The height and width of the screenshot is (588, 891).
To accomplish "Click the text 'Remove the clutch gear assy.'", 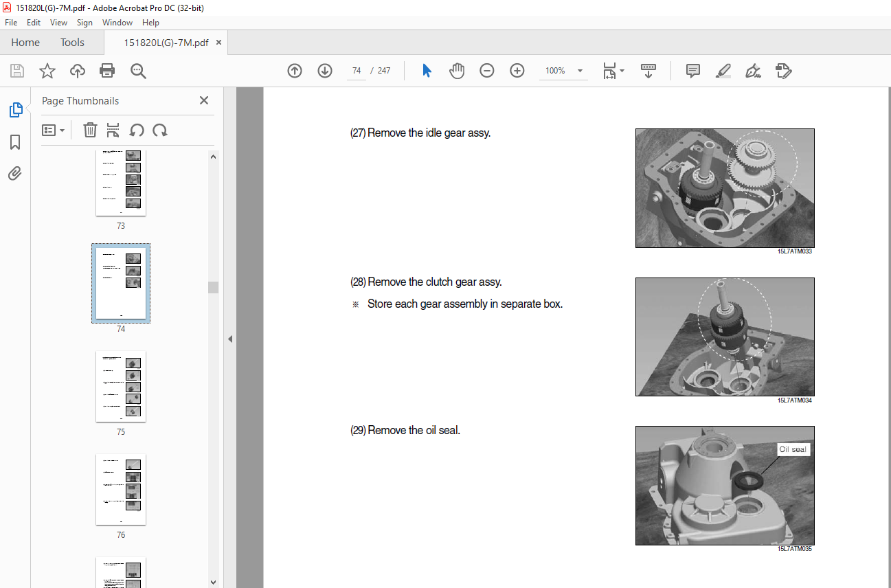I will [435, 282].
